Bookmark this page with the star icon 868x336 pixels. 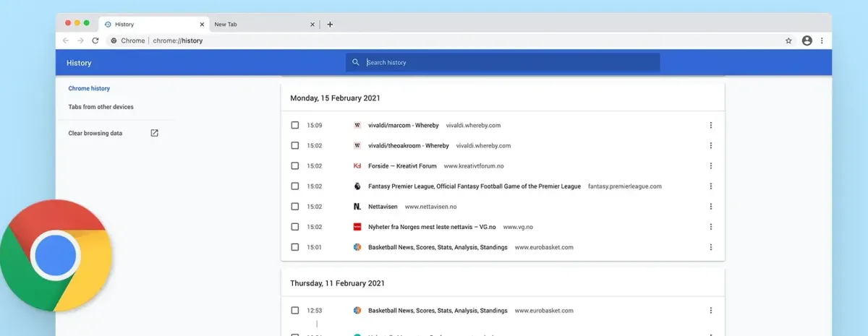[x=788, y=40]
